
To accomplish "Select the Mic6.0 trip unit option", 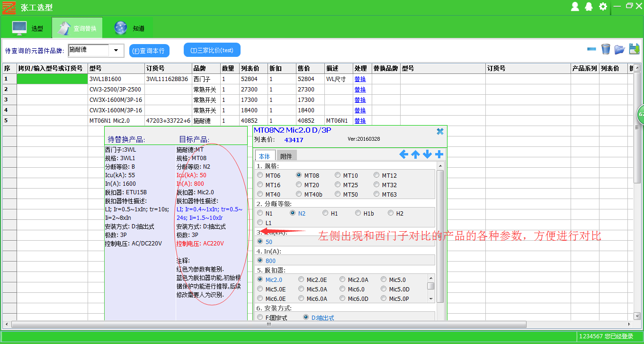I will [342, 289].
